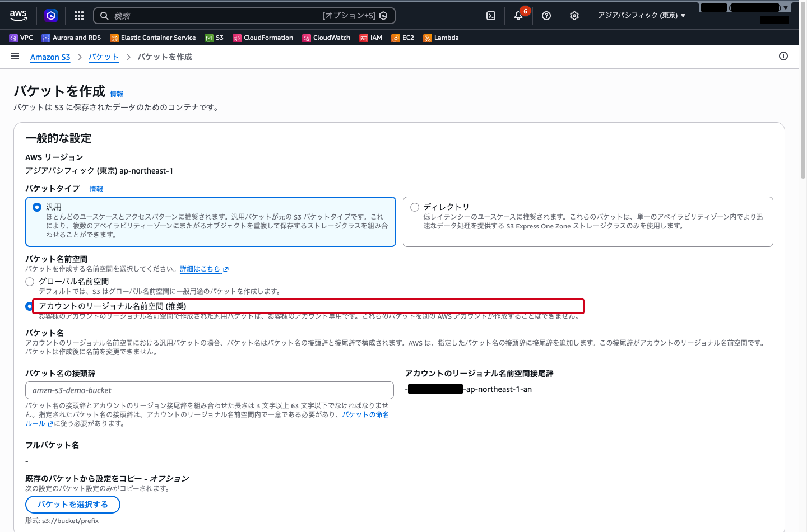Open the Lambda favorites shortcut
807x532 pixels.
click(x=441, y=38)
